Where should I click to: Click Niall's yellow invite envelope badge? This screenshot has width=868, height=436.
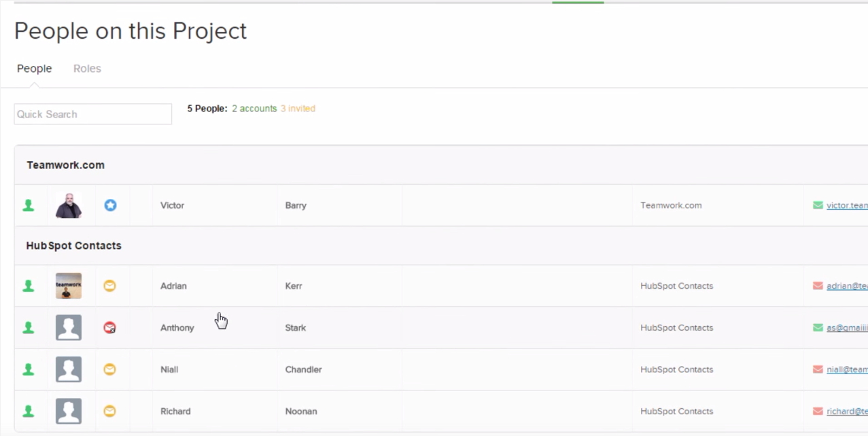(109, 369)
